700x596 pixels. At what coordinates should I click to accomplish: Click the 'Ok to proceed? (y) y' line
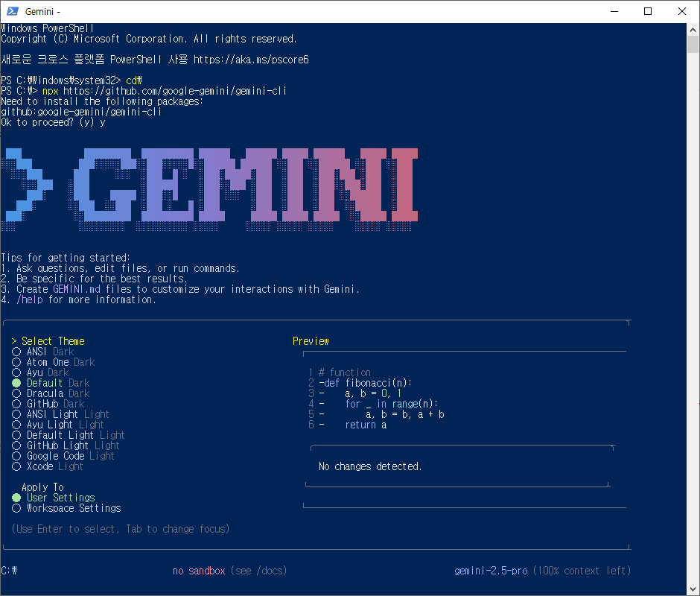[x=53, y=122]
